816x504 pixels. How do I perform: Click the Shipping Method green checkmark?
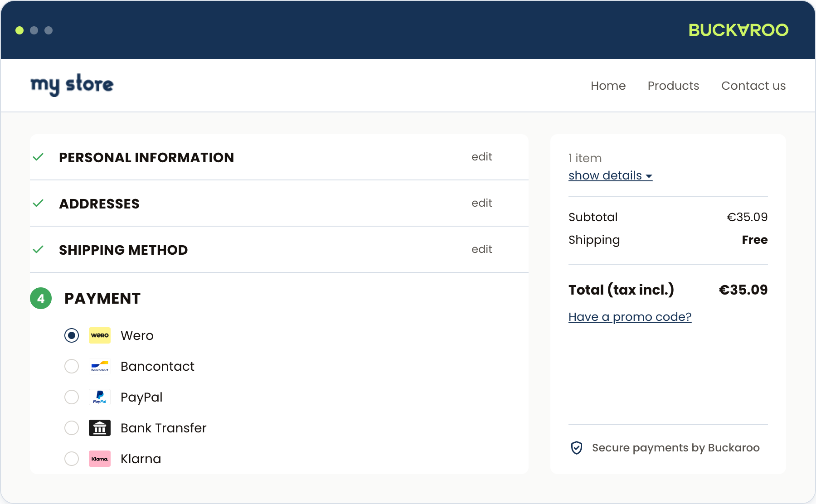[39, 250]
